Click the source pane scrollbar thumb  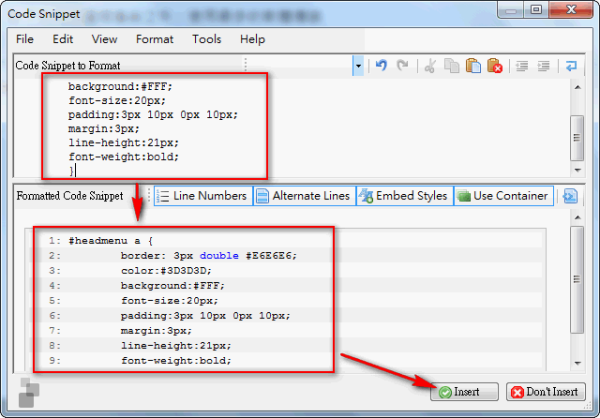tap(577, 137)
